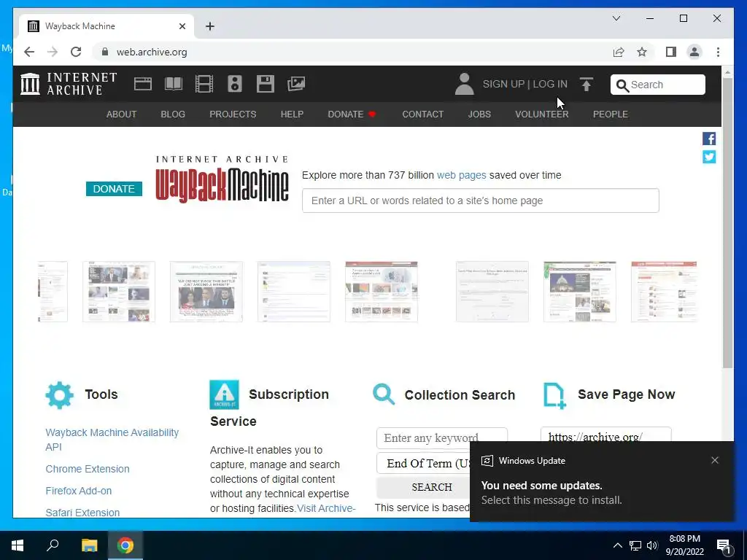Screen dimensions: 747x560
Task: Open the ABOUT menu item
Action: click(x=122, y=114)
